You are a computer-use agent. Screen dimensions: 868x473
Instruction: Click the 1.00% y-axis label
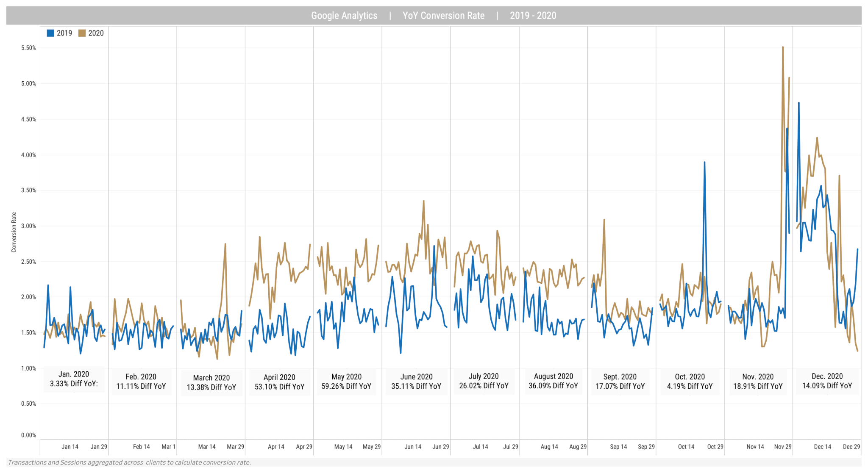[29, 368]
